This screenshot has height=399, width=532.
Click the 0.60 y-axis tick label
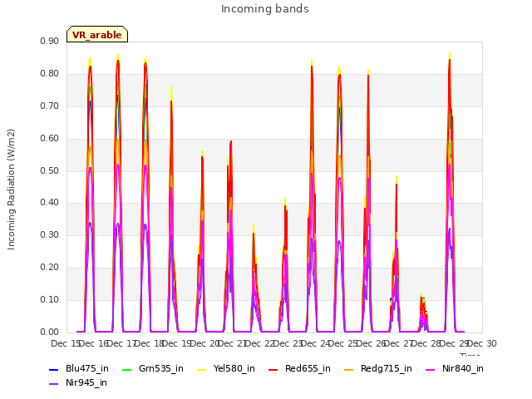pyautogui.click(x=49, y=139)
